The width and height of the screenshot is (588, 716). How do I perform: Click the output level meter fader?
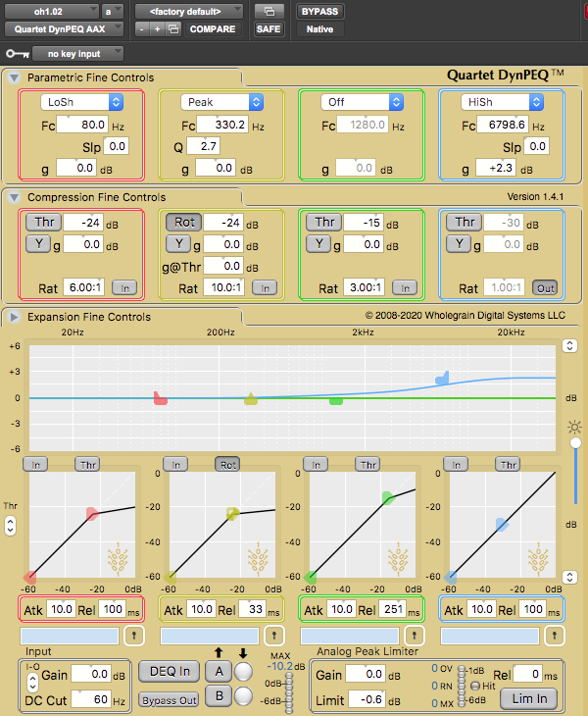(x=289, y=693)
